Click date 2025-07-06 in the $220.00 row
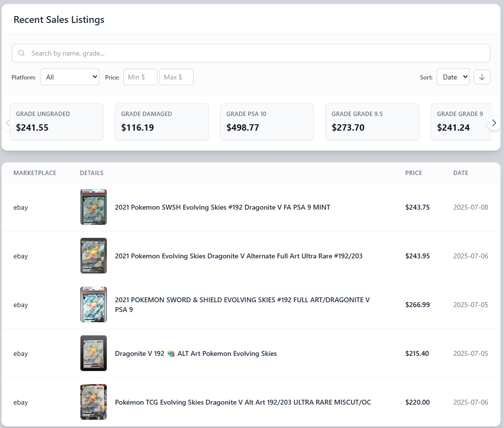The width and height of the screenshot is (504, 428). coord(470,402)
